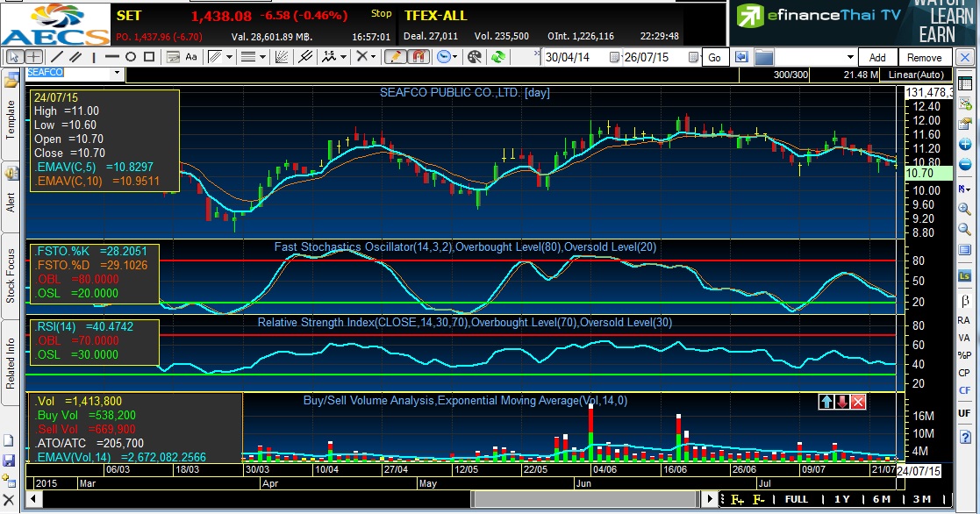Click the CF item in right sidebar
This screenshot has width=980, height=514.
pos(963,390)
